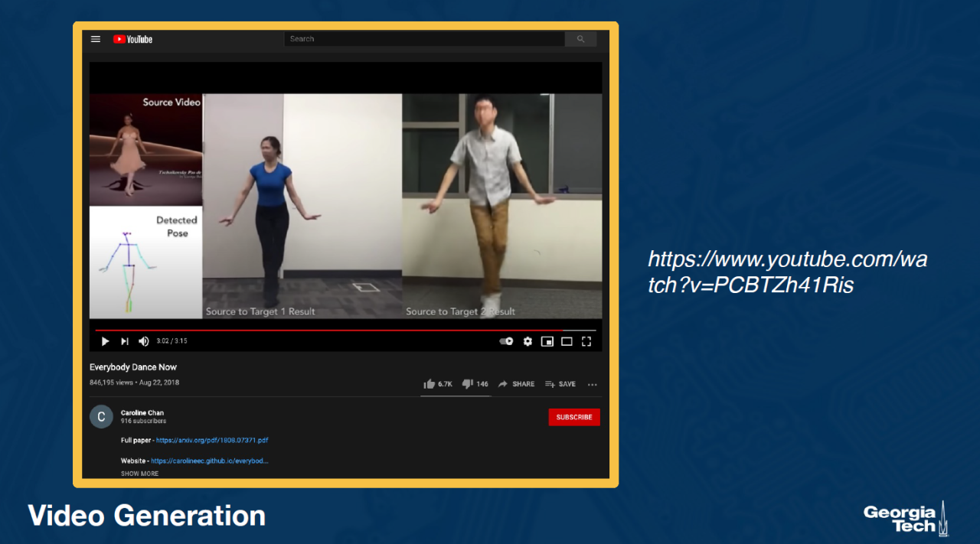Open the arxiv full paper link
The height and width of the screenshot is (544, 980).
pyautogui.click(x=212, y=441)
